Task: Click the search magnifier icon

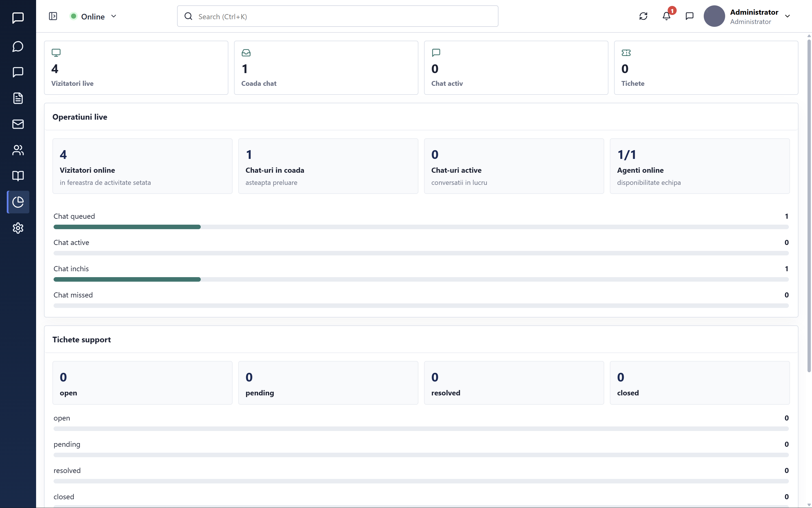Action: tap(188, 16)
